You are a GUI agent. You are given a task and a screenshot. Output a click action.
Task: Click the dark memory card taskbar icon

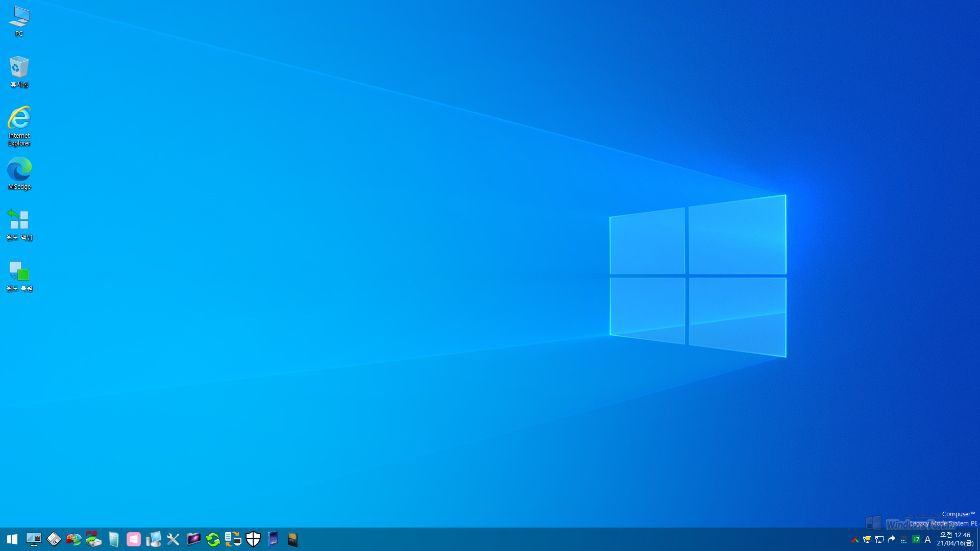(x=292, y=539)
